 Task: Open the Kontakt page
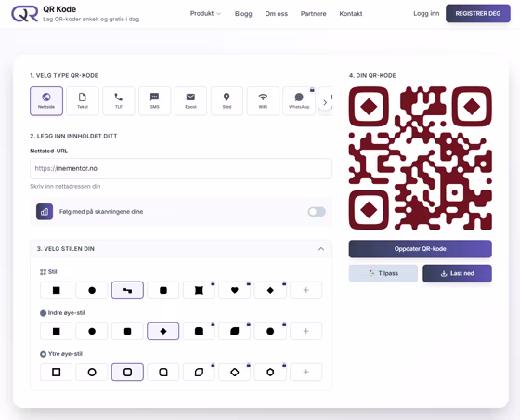pyautogui.click(x=351, y=14)
